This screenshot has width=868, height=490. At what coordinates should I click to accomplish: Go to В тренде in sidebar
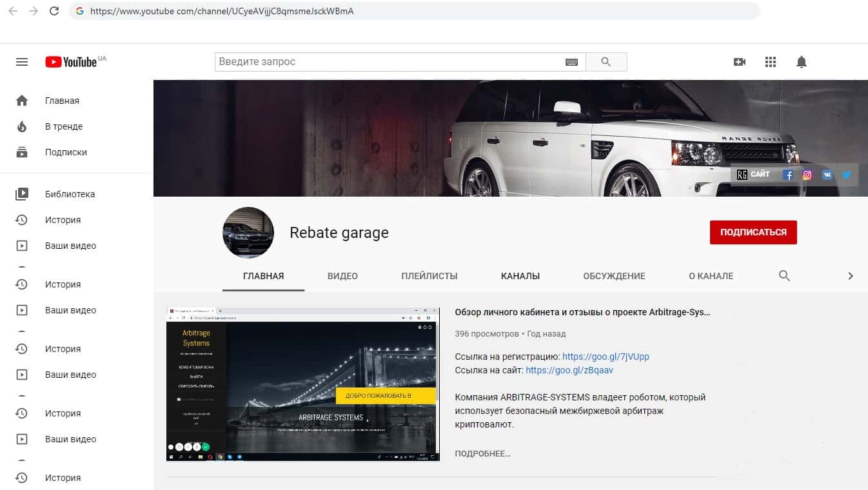point(64,126)
